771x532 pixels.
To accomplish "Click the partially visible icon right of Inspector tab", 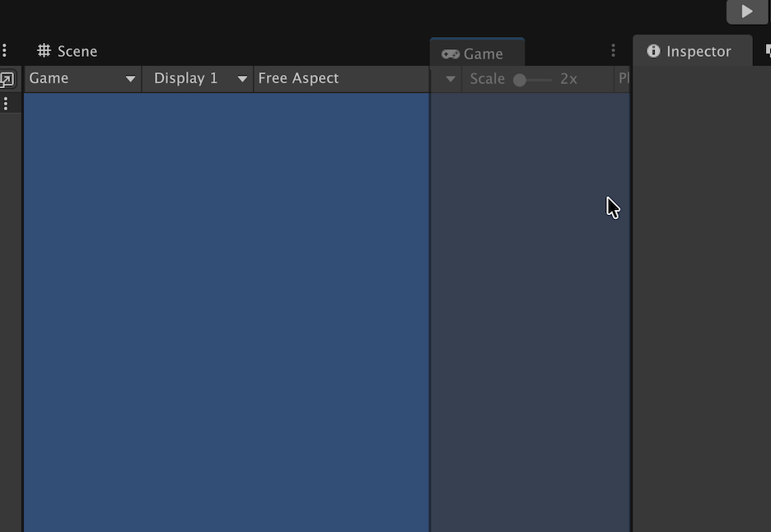I will pos(767,51).
